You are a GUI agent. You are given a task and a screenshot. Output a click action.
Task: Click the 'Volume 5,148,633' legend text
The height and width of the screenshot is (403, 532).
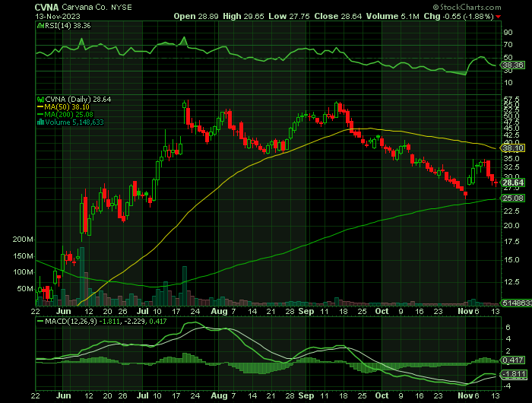pyautogui.click(x=74, y=122)
